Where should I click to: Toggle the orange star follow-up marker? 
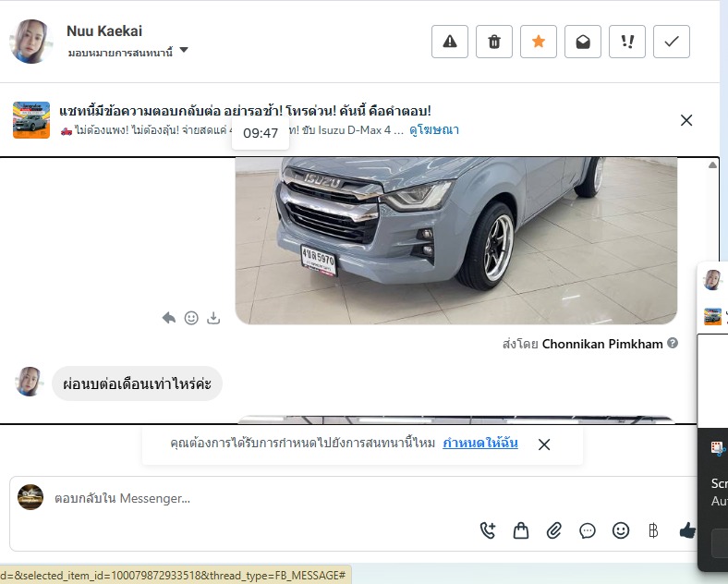(x=538, y=42)
